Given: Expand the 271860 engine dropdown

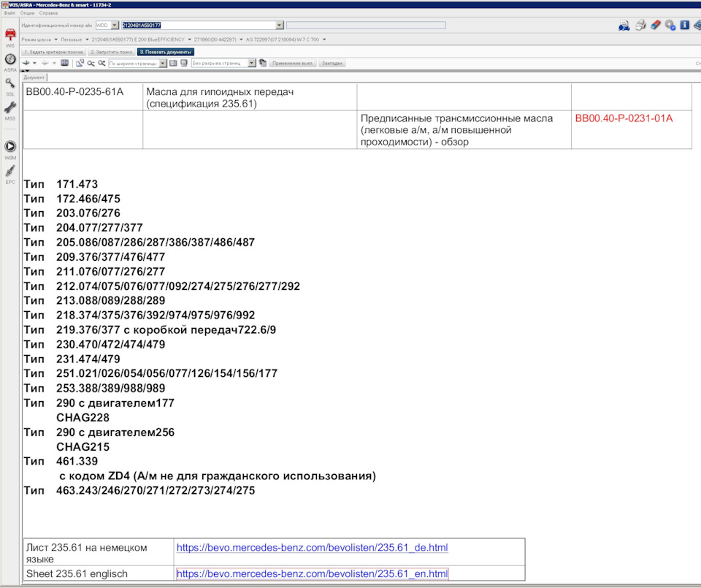Looking at the screenshot, I should pyautogui.click(x=241, y=39).
